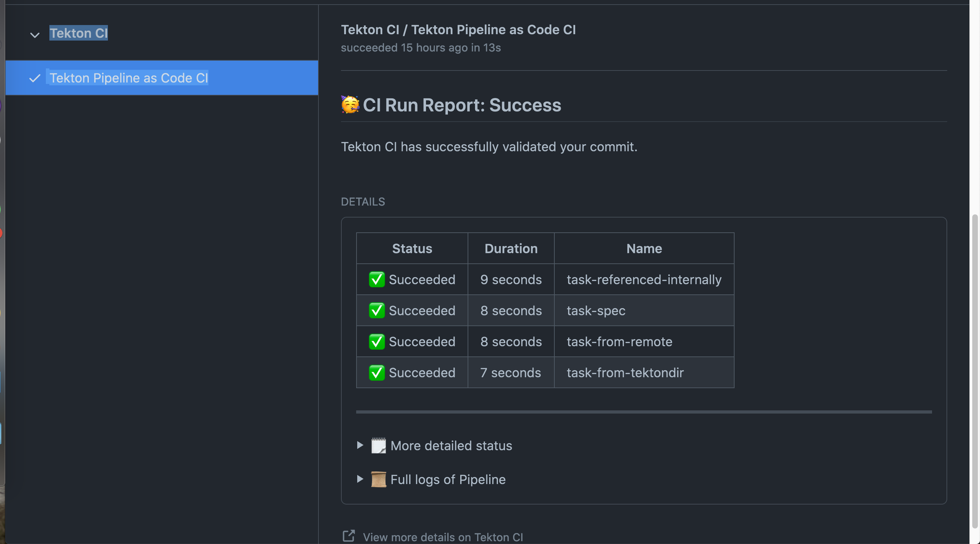Click green check for task-from-tektondir row
The width and height of the screenshot is (980, 544).
(376, 372)
